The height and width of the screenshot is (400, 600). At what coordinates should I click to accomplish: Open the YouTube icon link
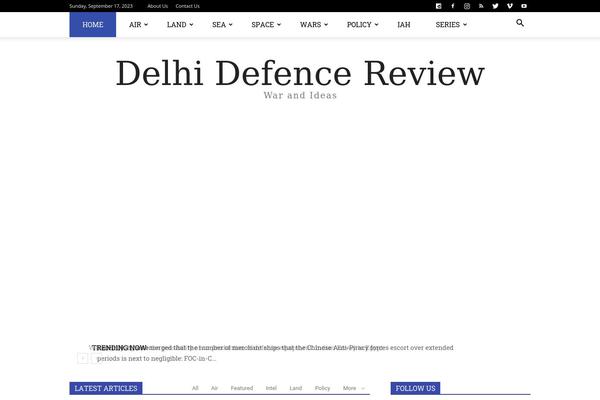[523, 6]
